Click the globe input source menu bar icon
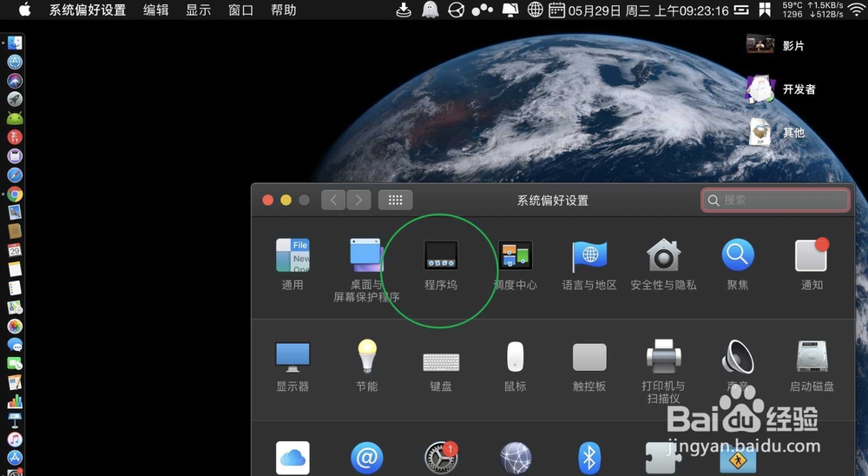 (535, 10)
